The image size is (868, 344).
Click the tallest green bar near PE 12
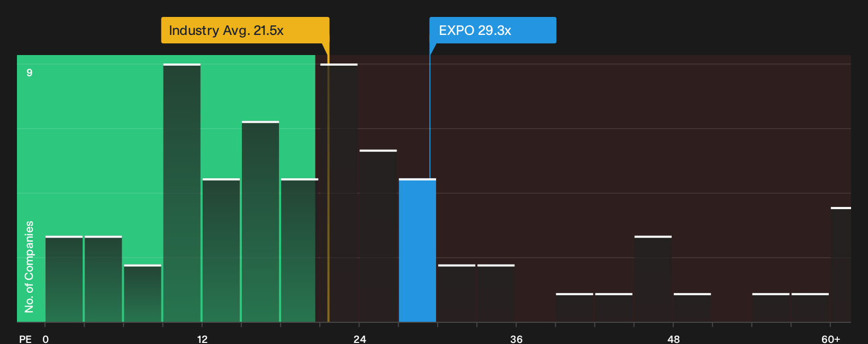tap(182, 193)
